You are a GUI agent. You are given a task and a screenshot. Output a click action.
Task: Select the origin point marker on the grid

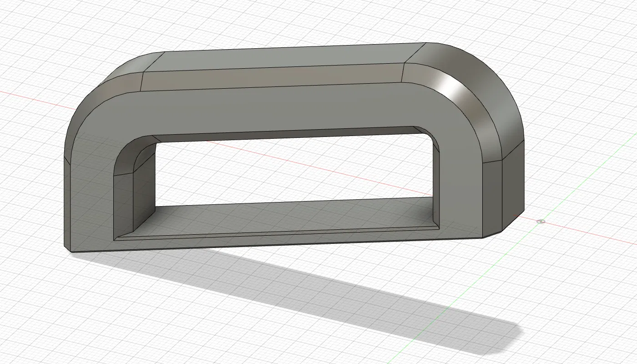point(541,222)
